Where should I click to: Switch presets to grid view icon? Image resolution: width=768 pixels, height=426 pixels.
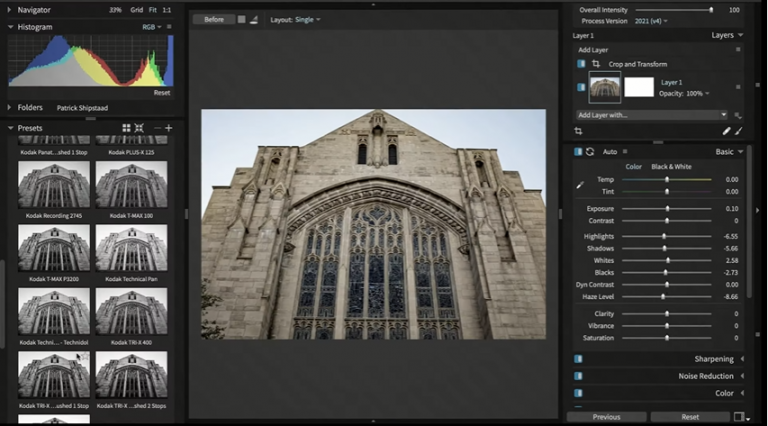pos(126,128)
